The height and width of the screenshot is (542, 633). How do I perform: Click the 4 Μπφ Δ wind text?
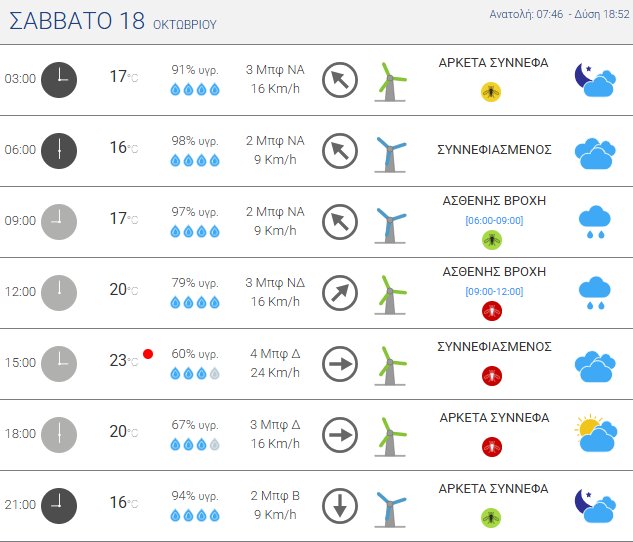(x=275, y=354)
